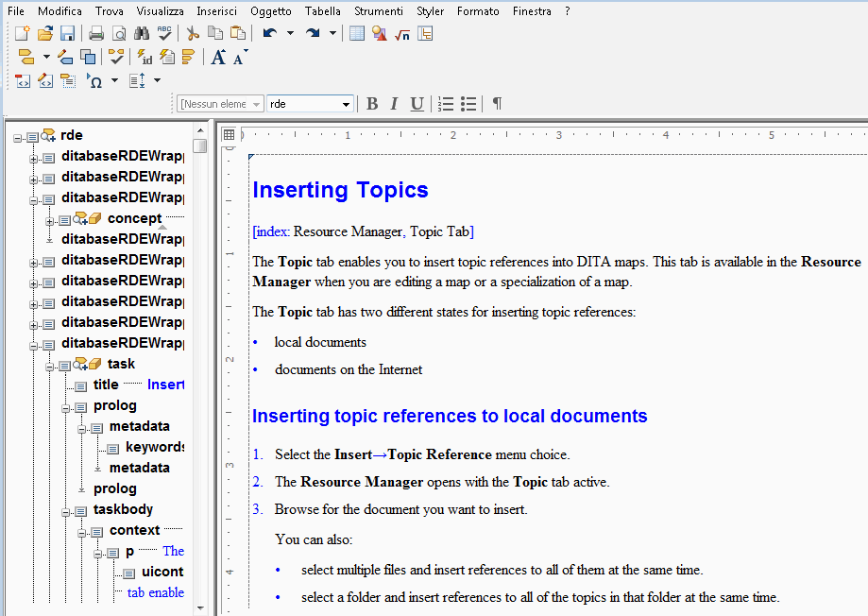This screenshot has width=868, height=616.
Task: Open the Modifica menu
Action: pyautogui.click(x=60, y=11)
